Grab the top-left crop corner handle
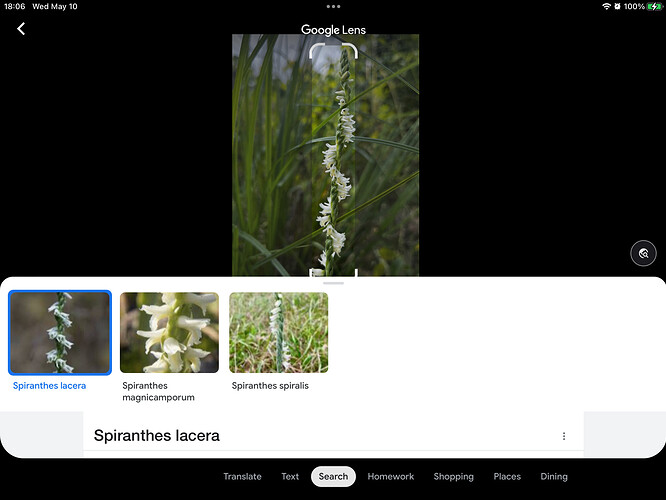 315,50
